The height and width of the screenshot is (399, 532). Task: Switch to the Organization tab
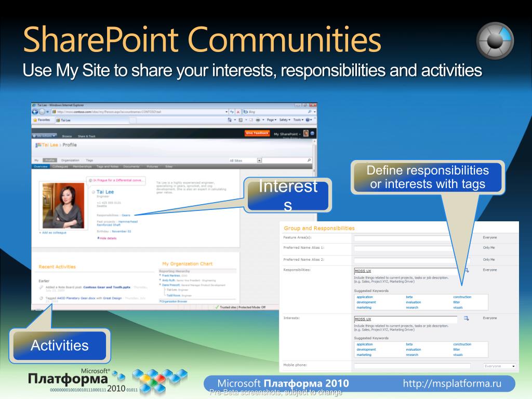click(70, 160)
